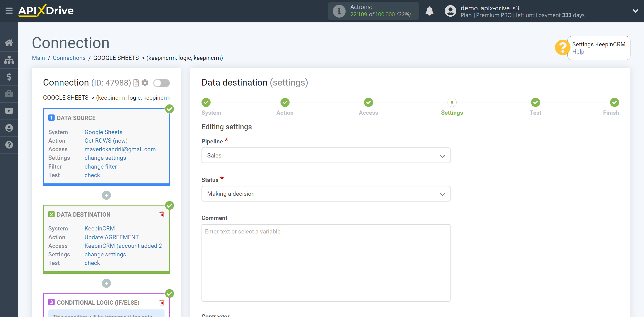Click into the Comment text area
Image resolution: width=644 pixels, height=317 pixels.
click(326, 263)
